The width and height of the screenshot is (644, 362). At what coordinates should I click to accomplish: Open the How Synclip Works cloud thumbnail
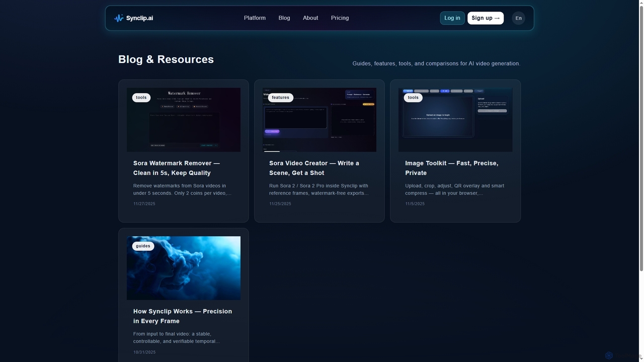pyautogui.click(x=184, y=268)
